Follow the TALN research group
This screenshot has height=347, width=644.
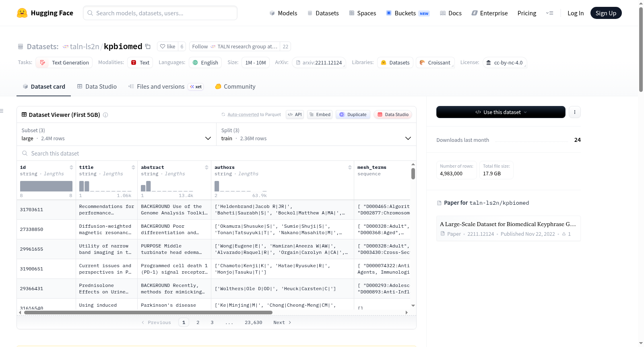235,46
